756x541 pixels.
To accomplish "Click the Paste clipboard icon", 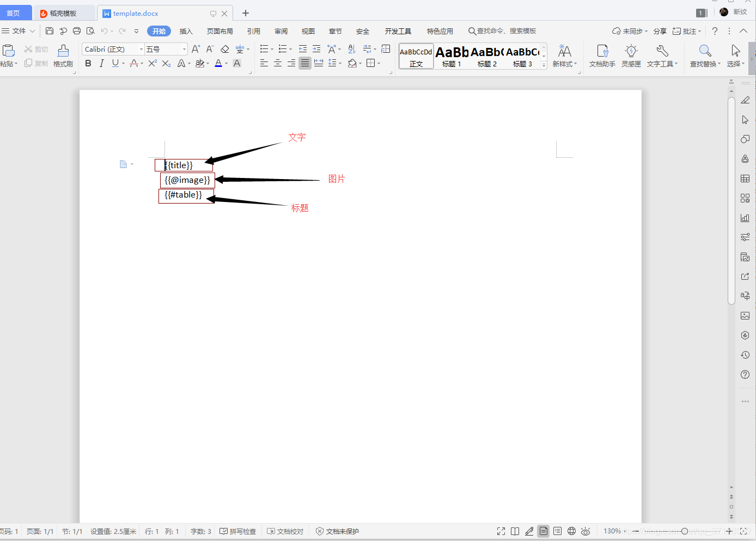I will click(x=8, y=51).
